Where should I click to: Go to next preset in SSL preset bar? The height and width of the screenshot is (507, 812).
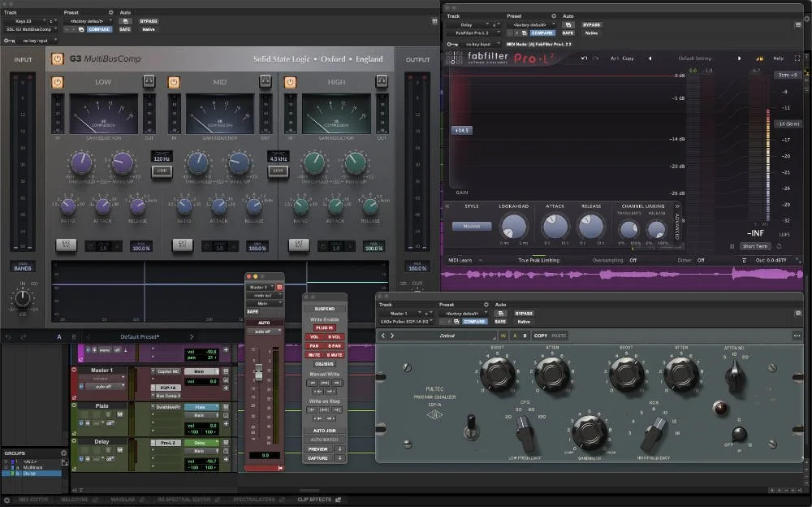click(192, 337)
